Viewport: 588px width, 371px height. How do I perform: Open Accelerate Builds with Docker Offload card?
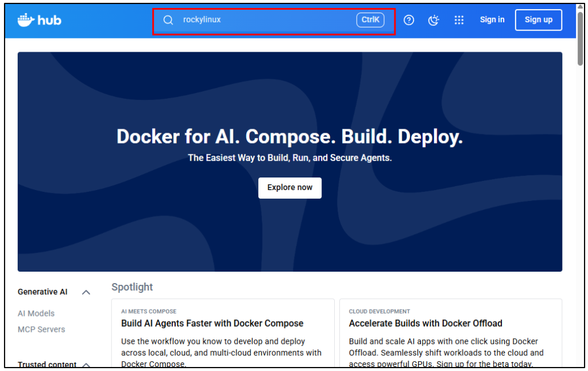click(425, 323)
